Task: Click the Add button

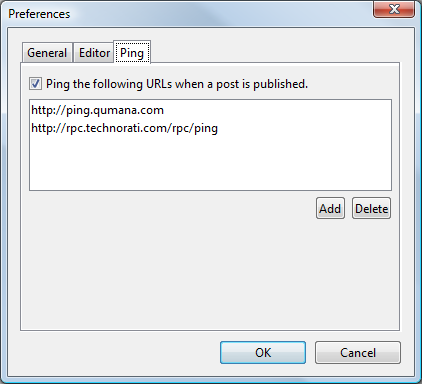Action: 330,208
